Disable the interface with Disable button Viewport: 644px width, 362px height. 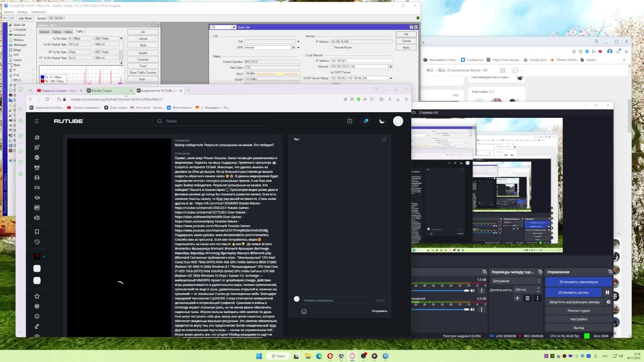[143, 53]
